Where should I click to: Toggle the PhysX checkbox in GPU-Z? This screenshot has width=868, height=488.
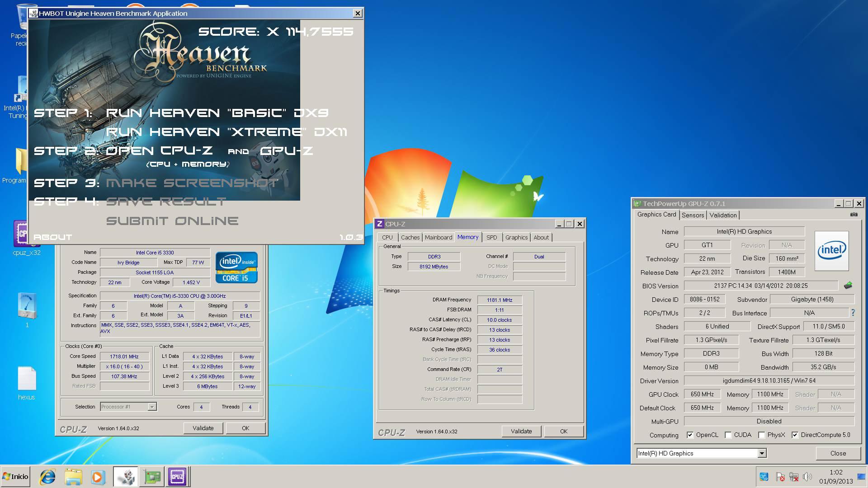coord(761,435)
